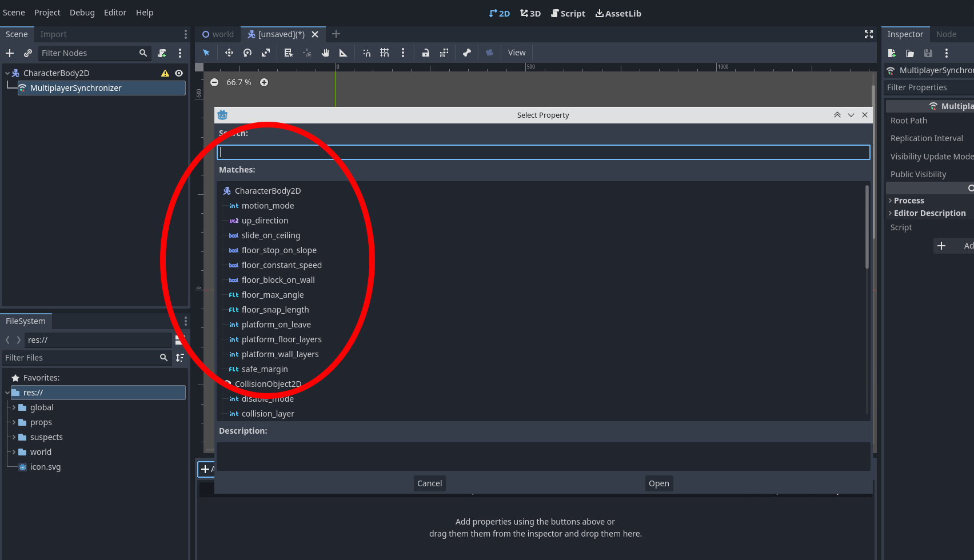Activate the Scale Mode tool
Screen dimensions: 974x560
(x=266, y=53)
